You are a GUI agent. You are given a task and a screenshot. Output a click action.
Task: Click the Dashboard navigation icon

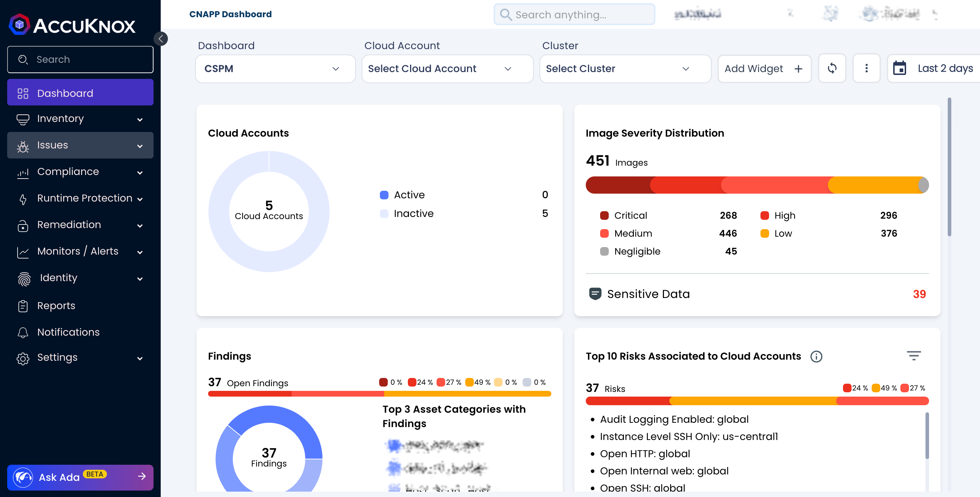[x=23, y=93]
